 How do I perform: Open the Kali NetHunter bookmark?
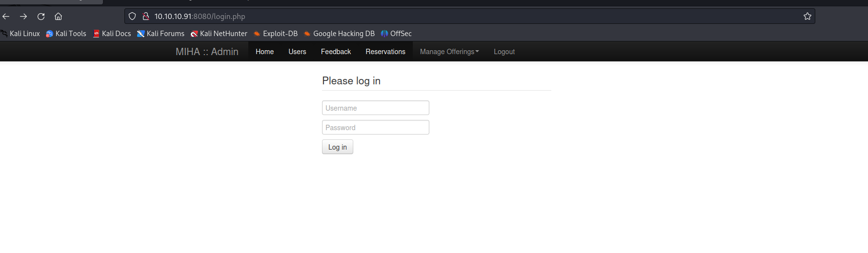click(x=219, y=34)
